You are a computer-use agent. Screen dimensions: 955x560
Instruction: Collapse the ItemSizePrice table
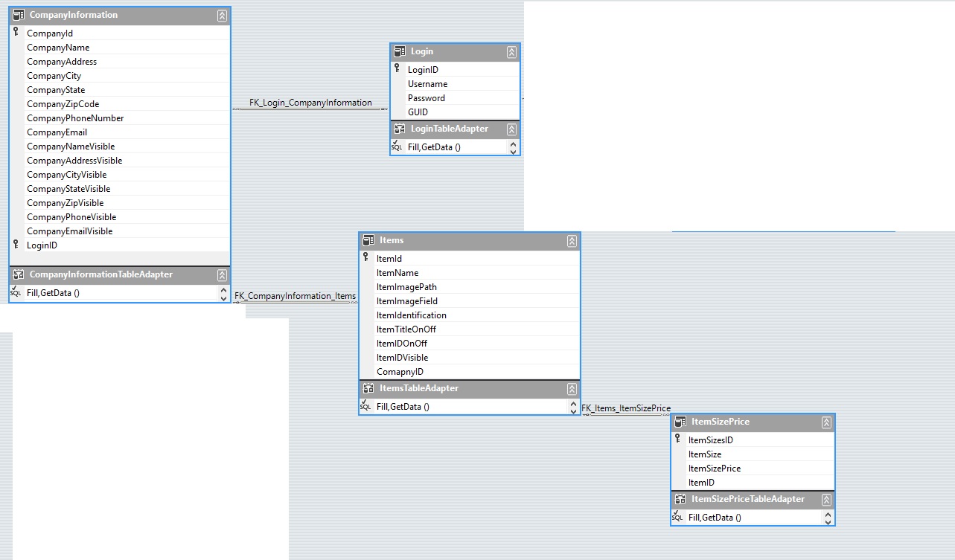(x=826, y=422)
